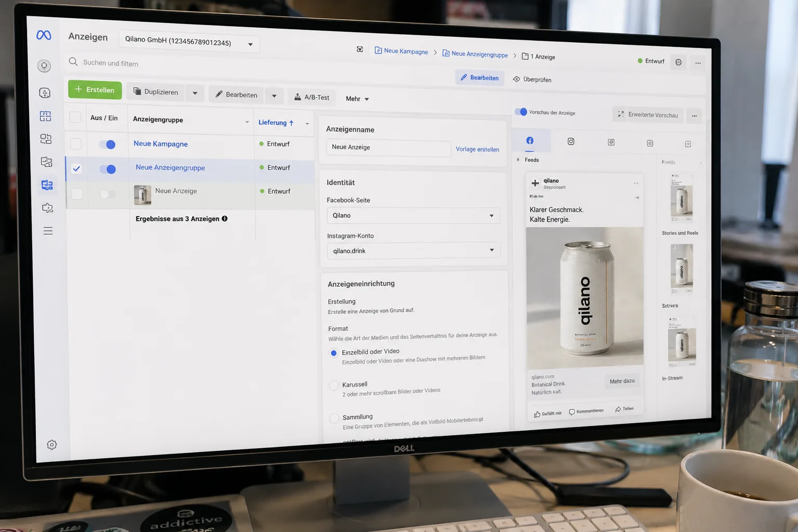798x532 pixels.
Task: Select the last placement tab icon
Action: [x=688, y=144]
